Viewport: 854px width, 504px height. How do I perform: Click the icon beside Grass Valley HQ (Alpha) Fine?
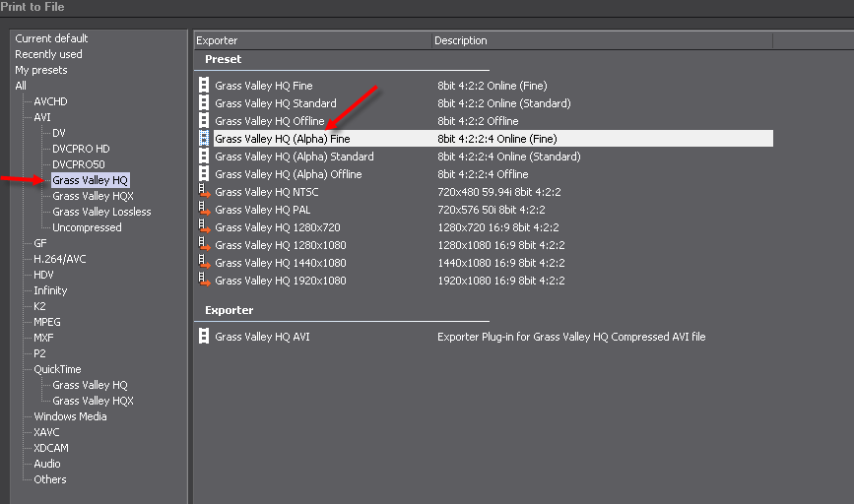click(204, 139)
